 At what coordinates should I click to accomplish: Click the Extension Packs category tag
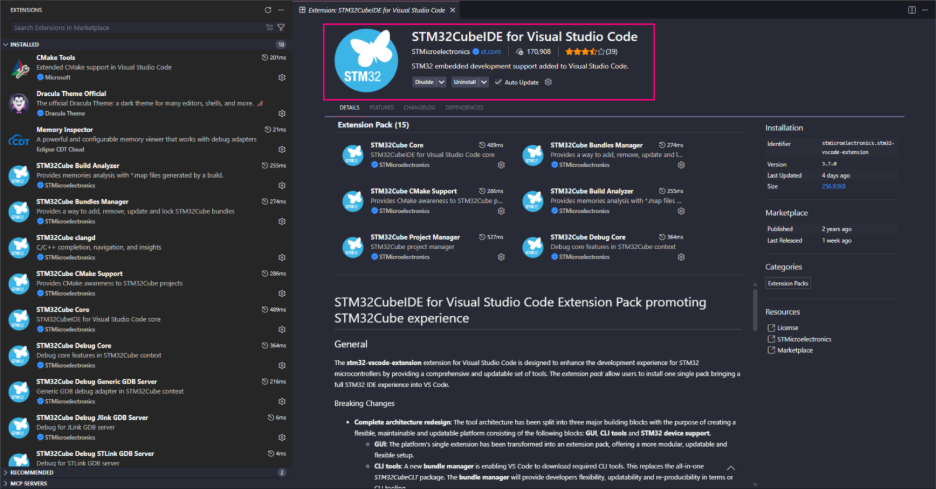pos(788,284)
